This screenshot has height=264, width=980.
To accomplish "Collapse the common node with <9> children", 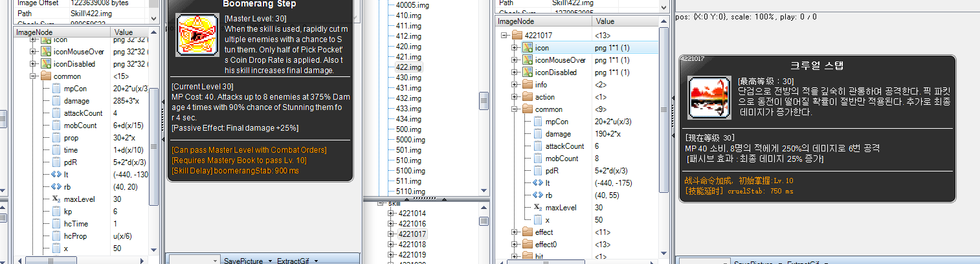I will tap(515, 109).
